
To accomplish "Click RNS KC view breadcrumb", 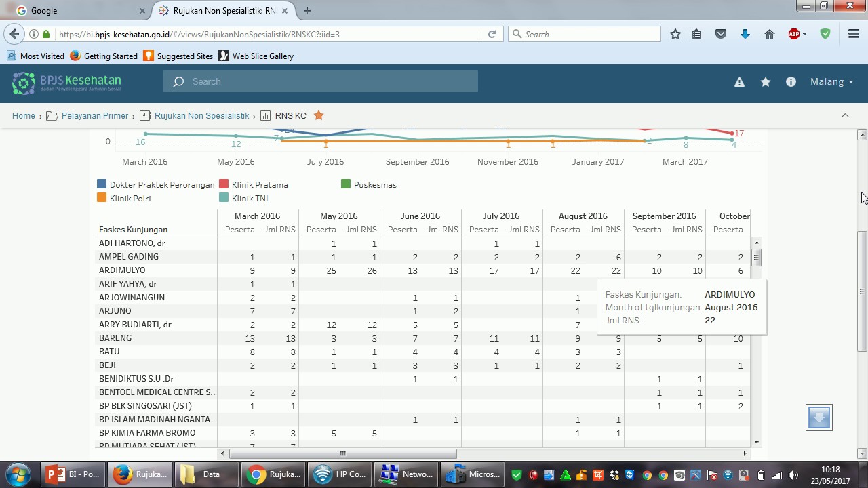I will [283, 116].
